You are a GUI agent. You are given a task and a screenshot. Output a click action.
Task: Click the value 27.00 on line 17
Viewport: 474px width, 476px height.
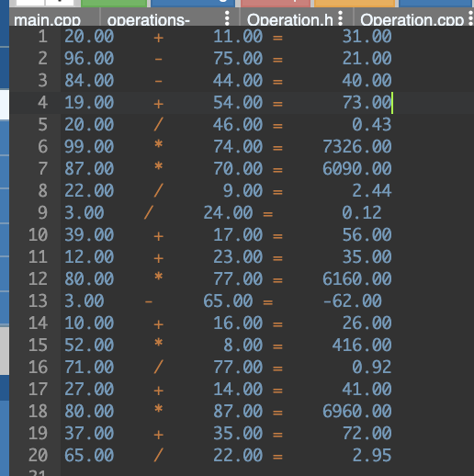click(89, 390)
